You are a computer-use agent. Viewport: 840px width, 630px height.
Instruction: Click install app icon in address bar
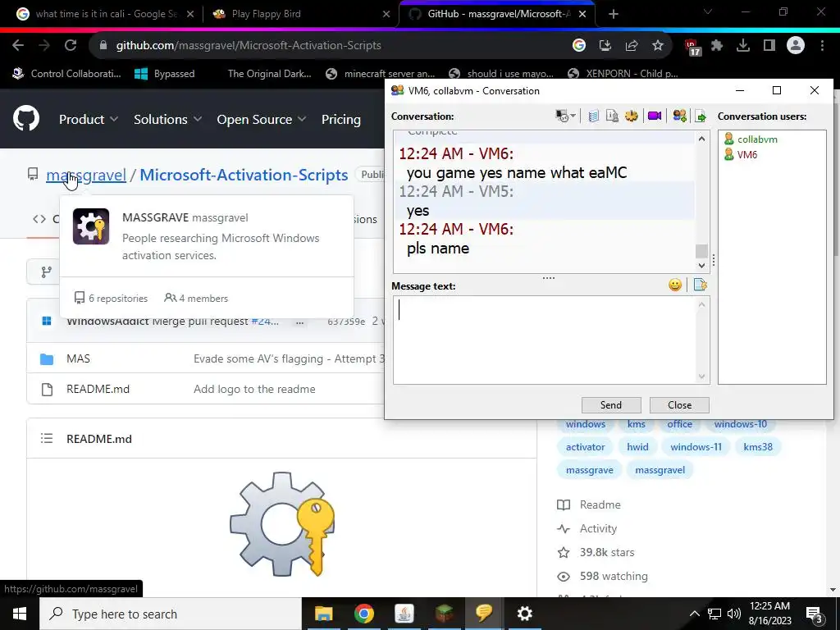click(605, 46)
